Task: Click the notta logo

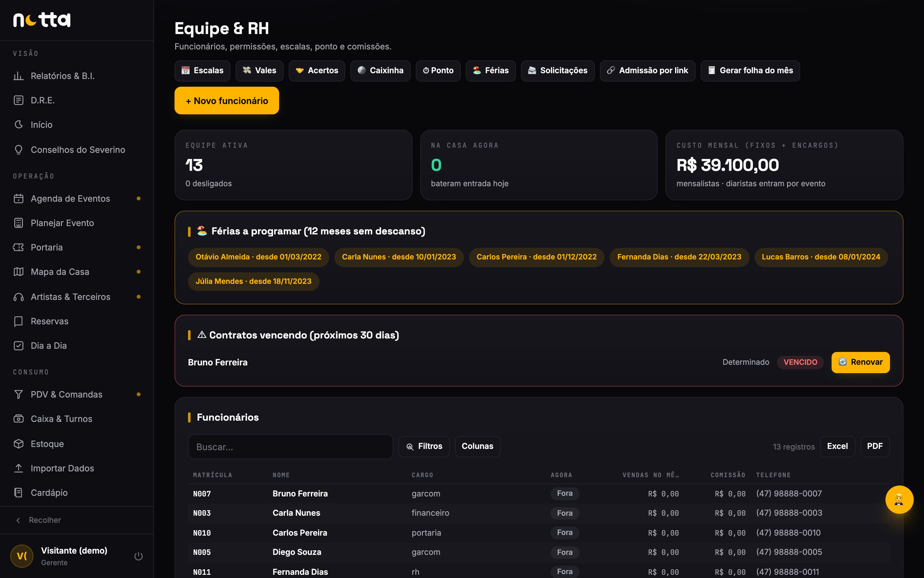Action: [x=42, y=20]
